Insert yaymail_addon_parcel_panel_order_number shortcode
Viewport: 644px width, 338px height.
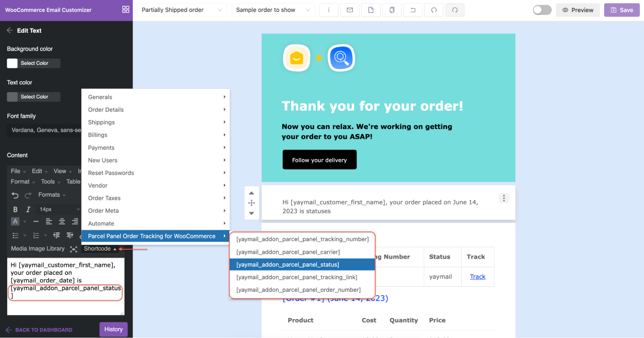(303, 290)
